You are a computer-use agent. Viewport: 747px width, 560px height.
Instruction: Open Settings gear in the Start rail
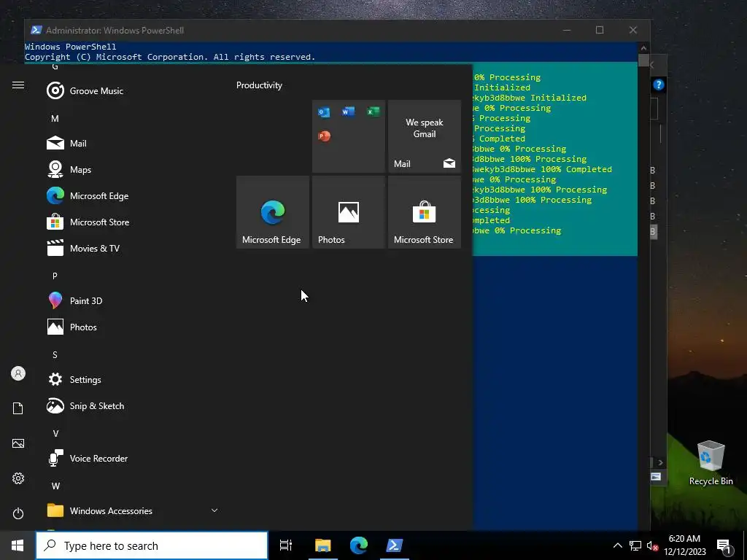click(18, 478)
